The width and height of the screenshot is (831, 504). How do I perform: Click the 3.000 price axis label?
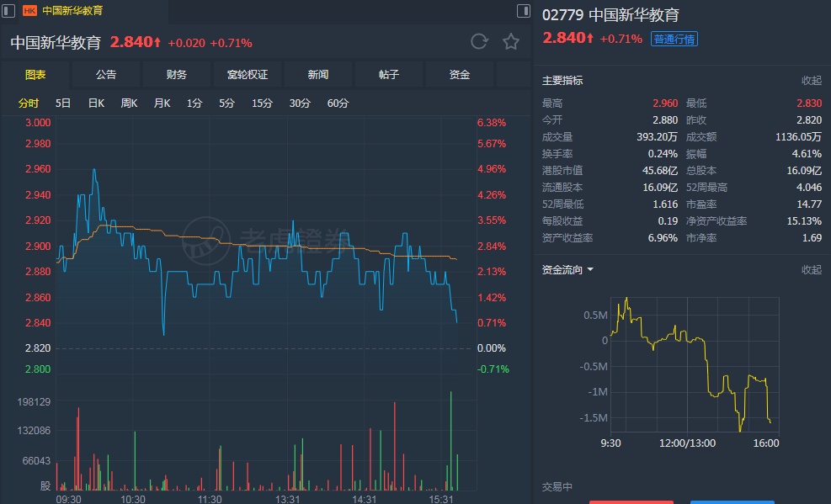tap(38, 123)
